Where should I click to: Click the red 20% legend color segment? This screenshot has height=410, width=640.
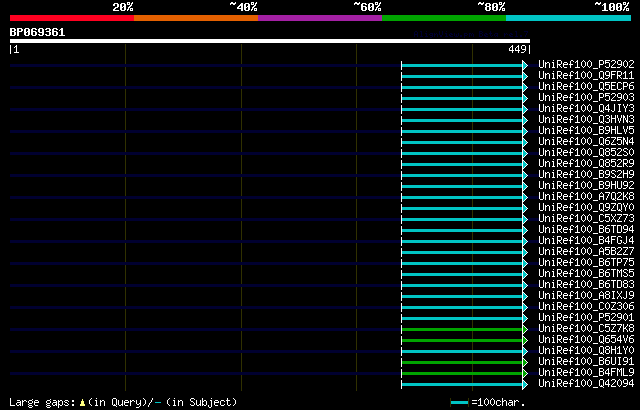pos(72,18)
